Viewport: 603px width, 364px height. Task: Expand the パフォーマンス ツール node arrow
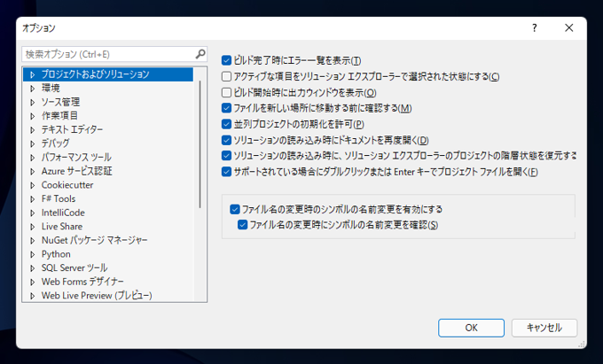click(32, 158)
